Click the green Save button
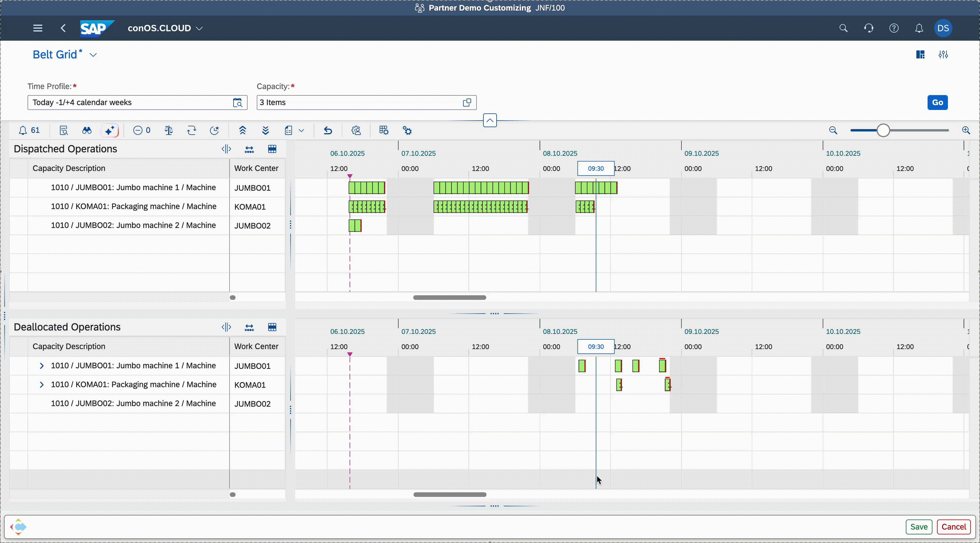Image resolution: width=980 pixels, height=543 pixels. 919,527
